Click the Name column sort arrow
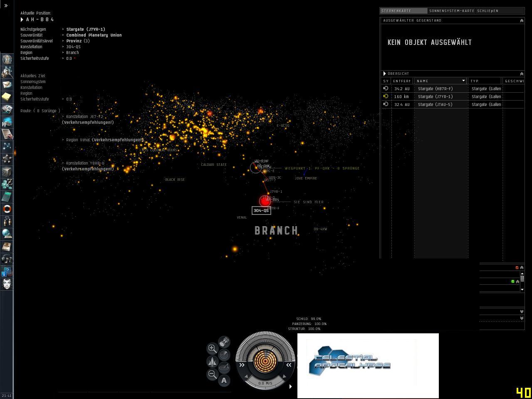 463,81
